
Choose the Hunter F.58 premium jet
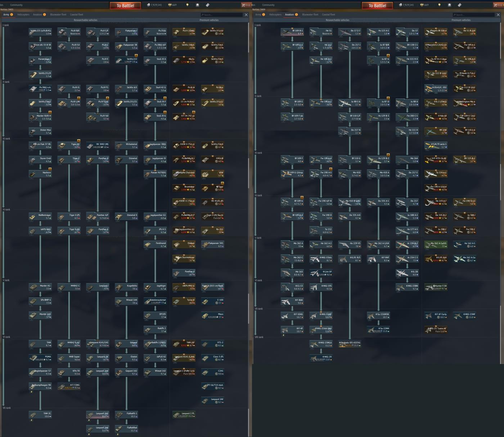click(436, 287)
